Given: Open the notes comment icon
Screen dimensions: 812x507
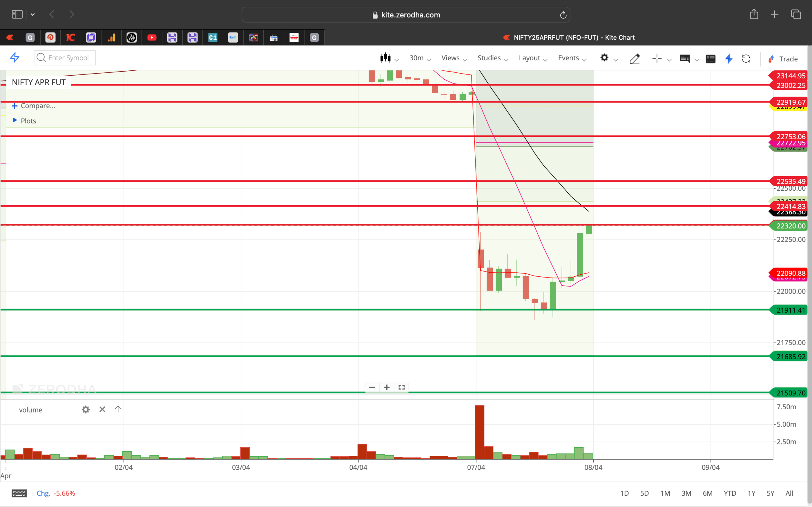Looking at the screenshot, I should [685, 59].
